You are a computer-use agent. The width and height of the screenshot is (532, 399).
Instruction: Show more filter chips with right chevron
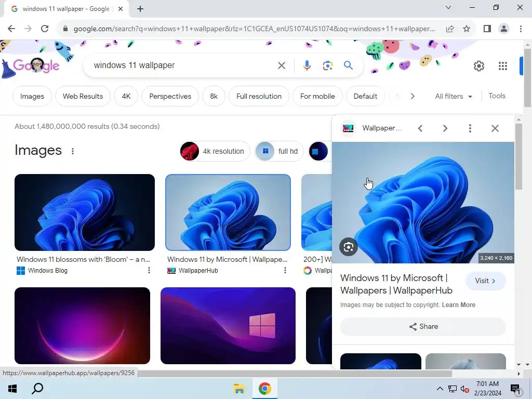coord(413,96)
